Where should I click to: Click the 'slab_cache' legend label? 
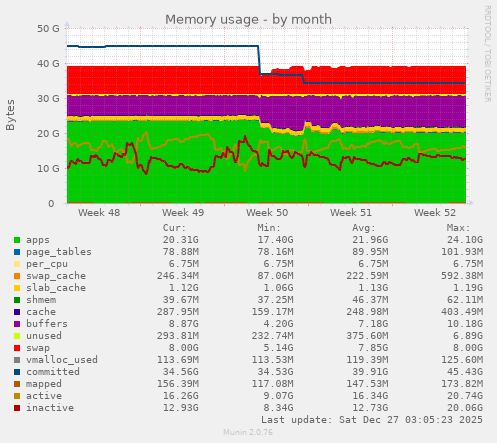[x=56, y=288]
